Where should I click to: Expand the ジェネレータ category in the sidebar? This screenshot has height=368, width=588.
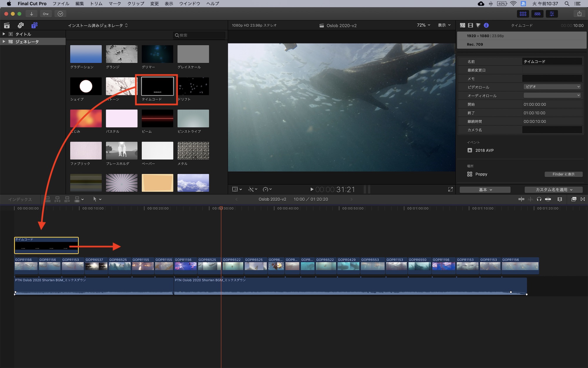pyautogui.click(x=4, y=42)
